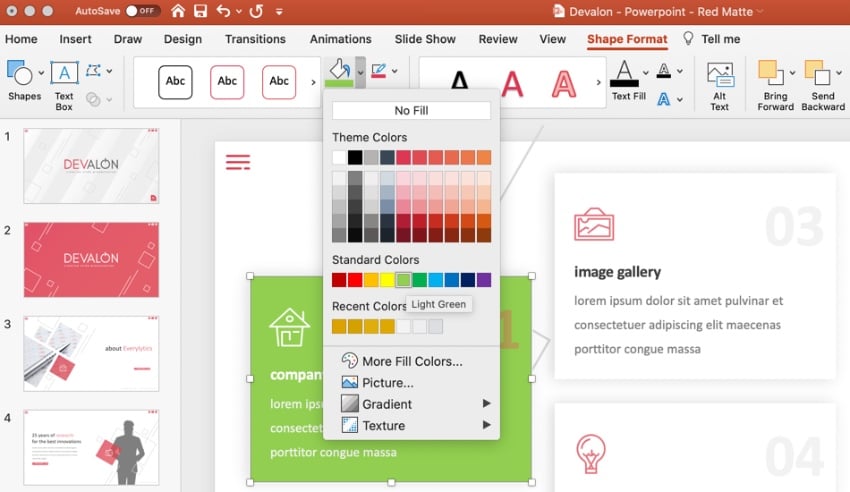This screenshot has height=492, width=850.
Task: Click the No Fill button
Action: point(411,111)
